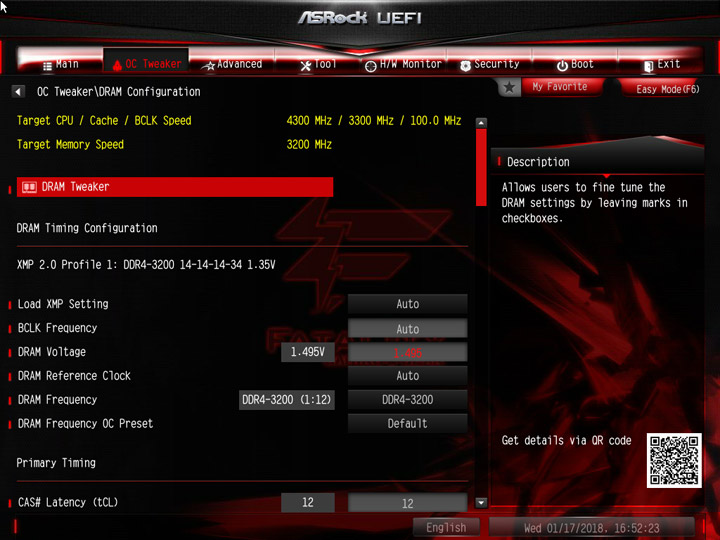Click the current DRAM voltage 1.495V readout
Viewport: 720px width, 540px height.
(x=308, y=352)
